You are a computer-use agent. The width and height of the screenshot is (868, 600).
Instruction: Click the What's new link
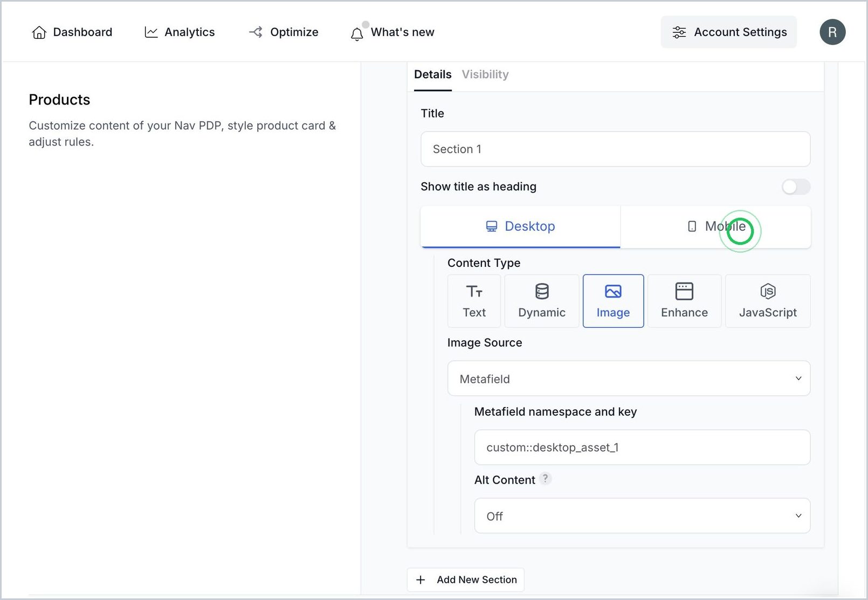(402, 32)
